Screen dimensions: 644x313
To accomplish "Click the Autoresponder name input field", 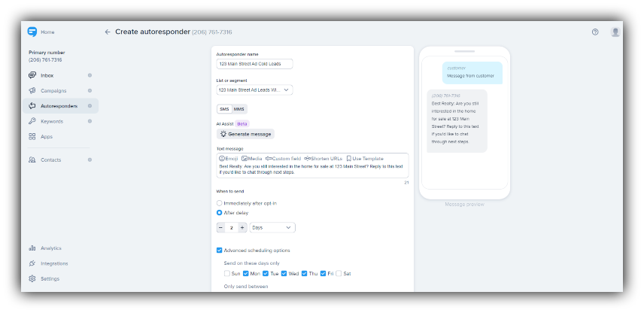I will click(254, 64).
